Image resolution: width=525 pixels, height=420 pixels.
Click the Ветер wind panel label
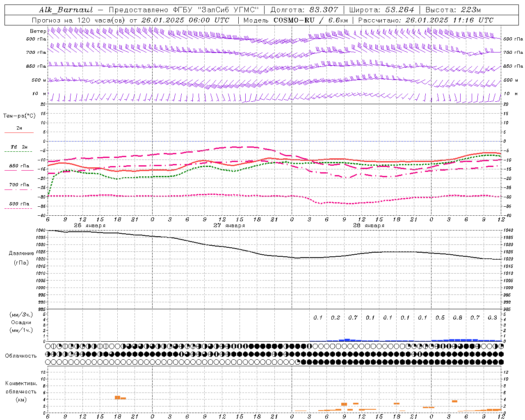pyautogui.click(x=38, y=31)
